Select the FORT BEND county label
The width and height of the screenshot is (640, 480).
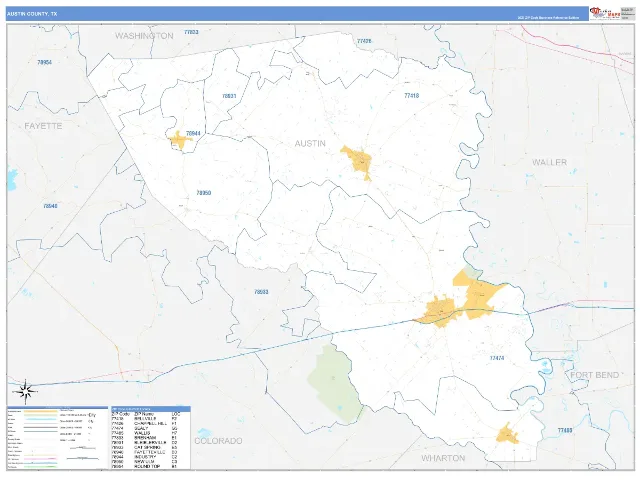tap(594, 375)
